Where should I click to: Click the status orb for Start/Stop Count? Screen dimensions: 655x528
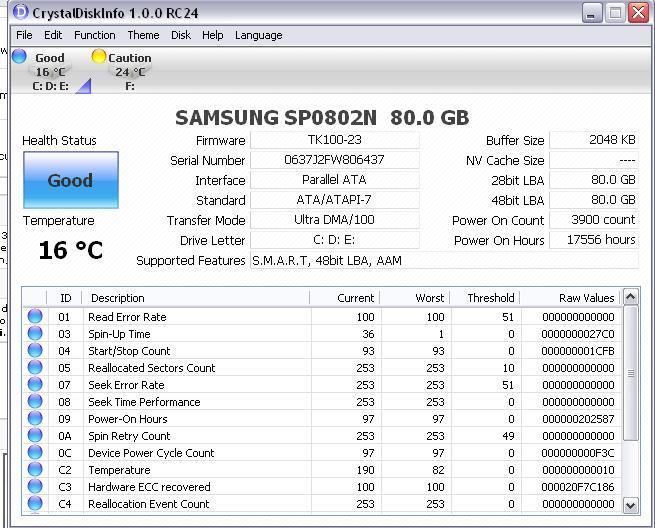pyautogui.click(x=35, y=350)
